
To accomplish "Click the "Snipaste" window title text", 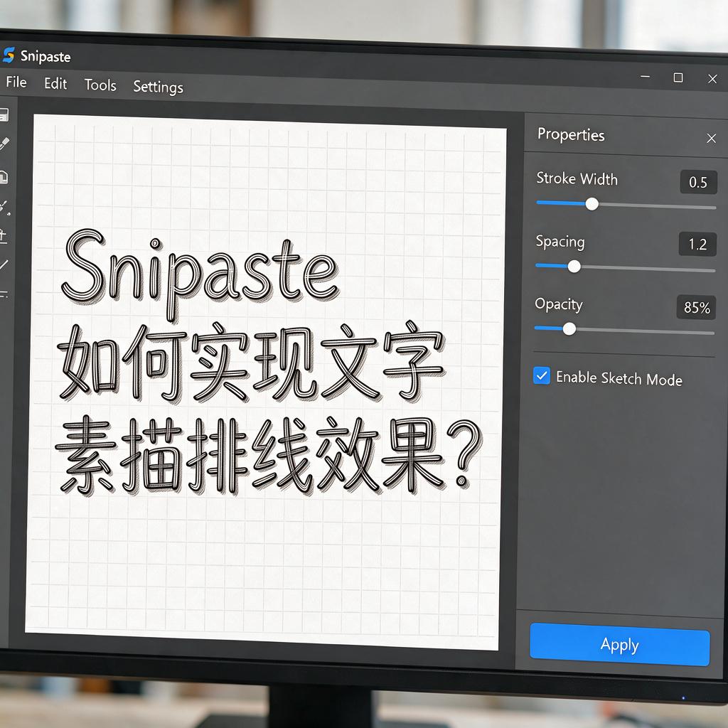I will tap(45, 57).
